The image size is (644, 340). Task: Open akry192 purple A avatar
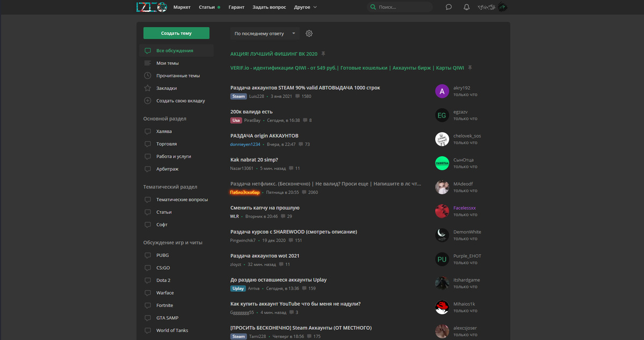click(x=442, y=91)
